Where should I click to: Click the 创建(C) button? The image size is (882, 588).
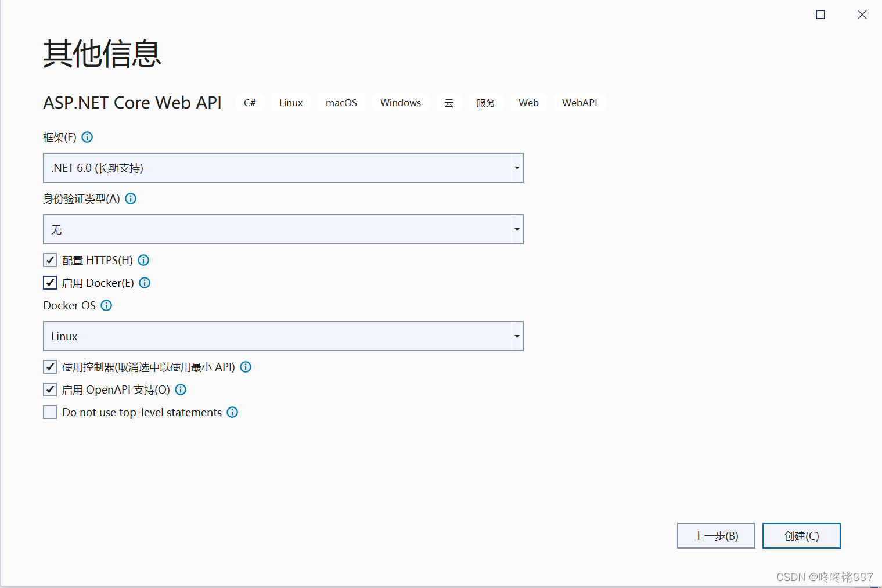(801, 536)
